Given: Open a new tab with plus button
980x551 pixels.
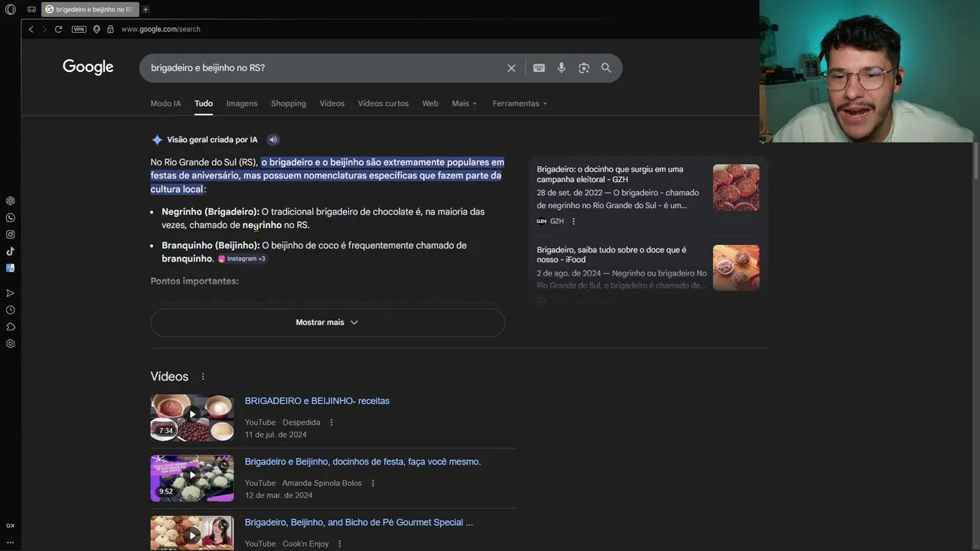Looking at the screenshot, I should click(145, 10).
